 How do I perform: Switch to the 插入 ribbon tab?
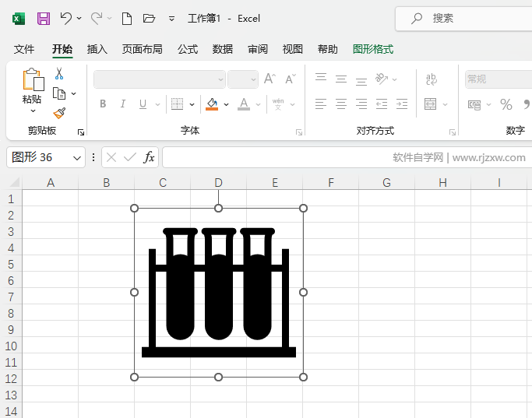tap(97, 49)
